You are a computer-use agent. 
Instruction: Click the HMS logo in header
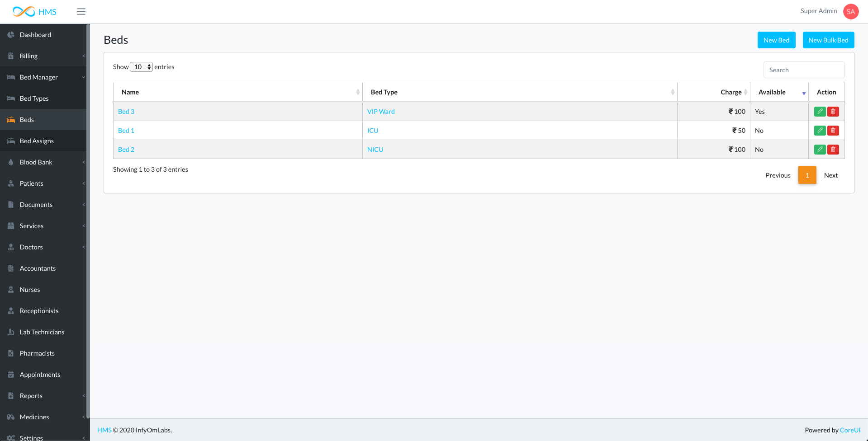(x=35, y=12)
